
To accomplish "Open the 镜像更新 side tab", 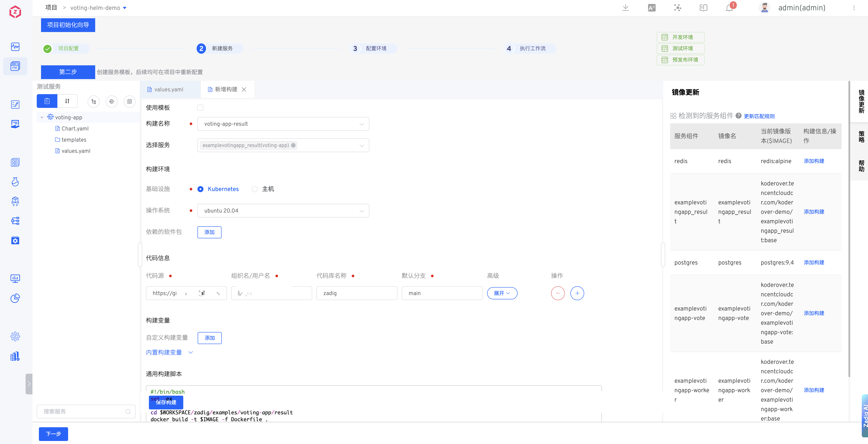I will click(861, 101).
